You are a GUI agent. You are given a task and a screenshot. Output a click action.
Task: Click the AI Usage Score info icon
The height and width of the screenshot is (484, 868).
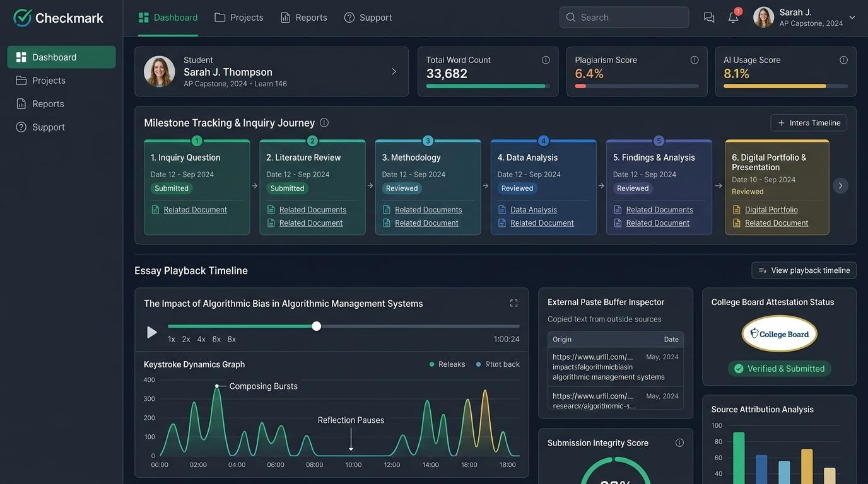pyautogui.click(x=843, y=60)
